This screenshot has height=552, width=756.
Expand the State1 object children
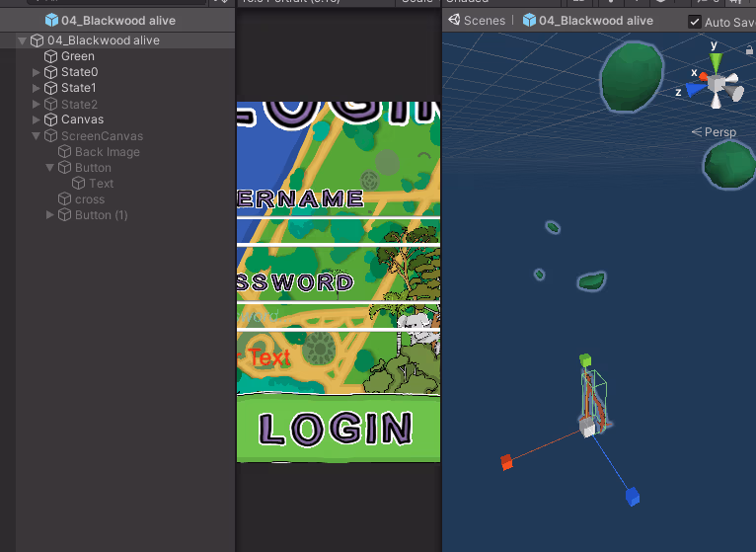[x=37, y=88]
